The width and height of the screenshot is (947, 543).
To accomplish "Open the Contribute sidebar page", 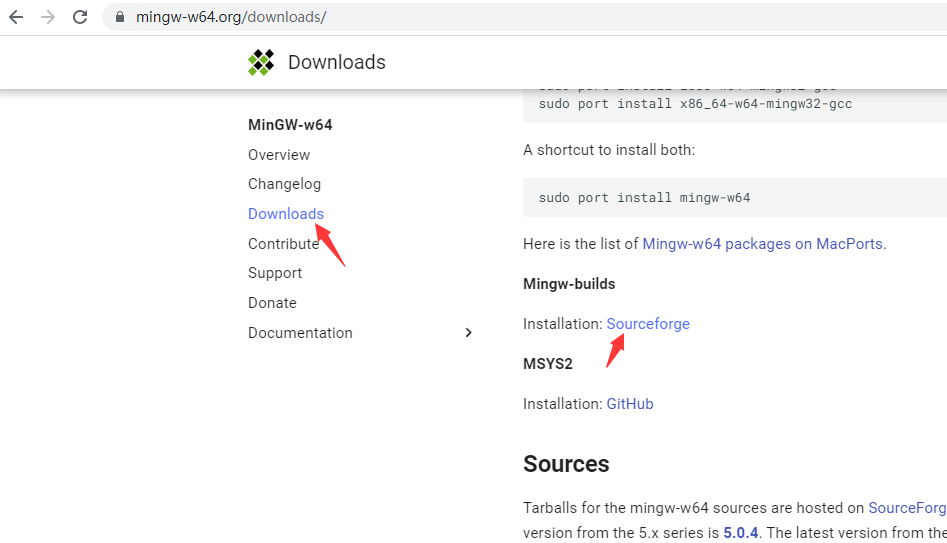I will 283,243.
